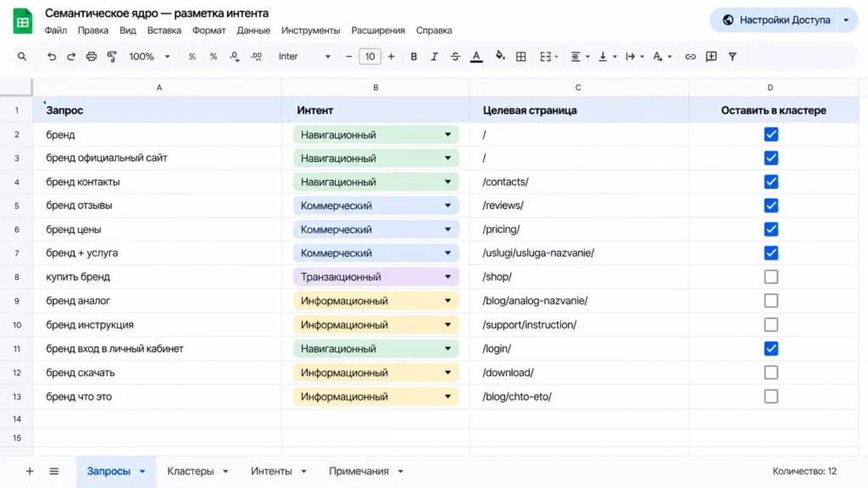Toggle italic formatting
Screen dimensions: 868x488
[x=435, y=57]
